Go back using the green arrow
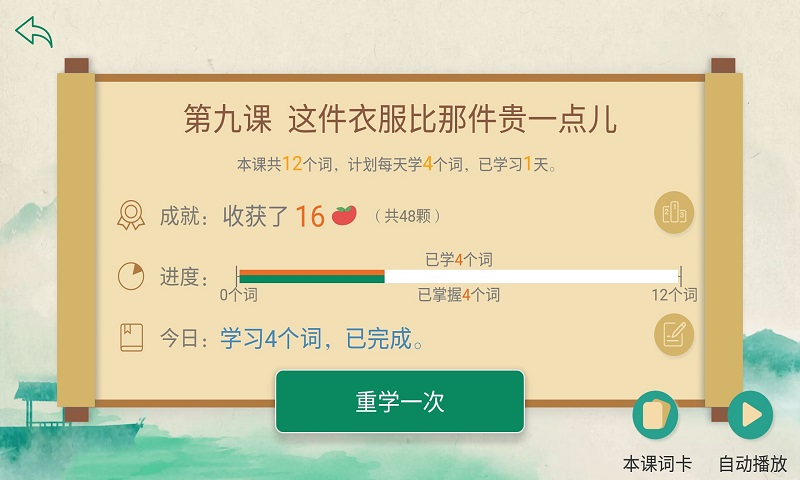This screenshot has width=800, height=480. [x=34, y=32]
